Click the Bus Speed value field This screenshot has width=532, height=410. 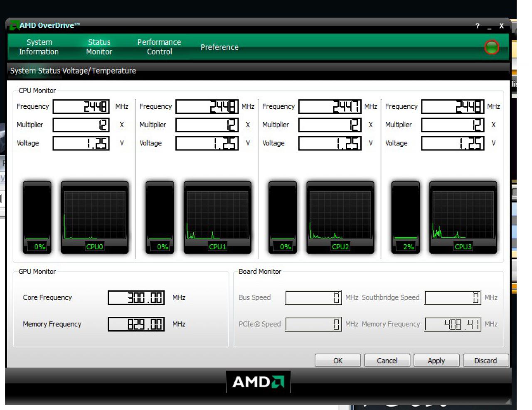(314, 297)
